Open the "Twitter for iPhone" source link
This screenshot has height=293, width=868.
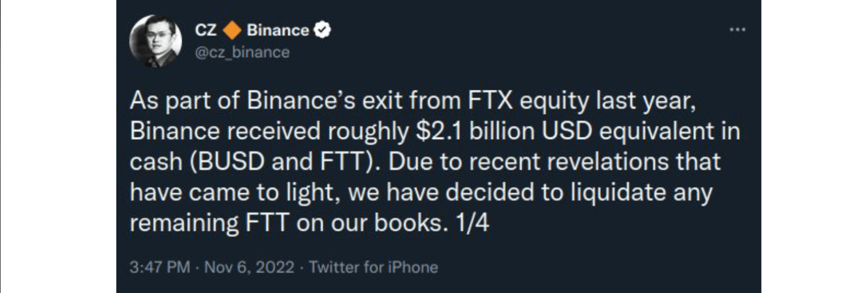point(373,267)
